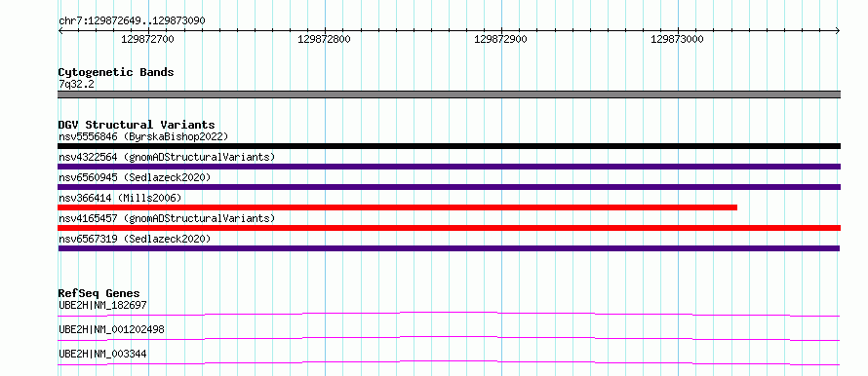The image size is (868, 376).
Task: Click the right arrowhead of the ruler
Action: click(x=838, y=31)
